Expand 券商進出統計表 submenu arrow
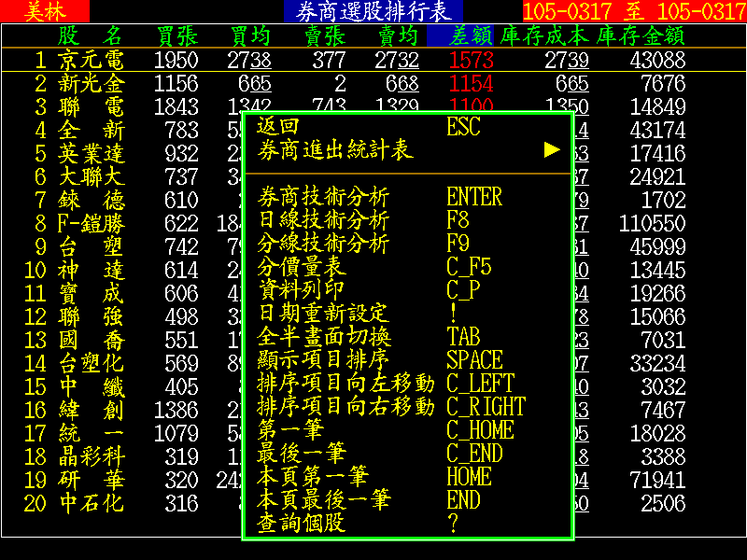 click(552, 150)
